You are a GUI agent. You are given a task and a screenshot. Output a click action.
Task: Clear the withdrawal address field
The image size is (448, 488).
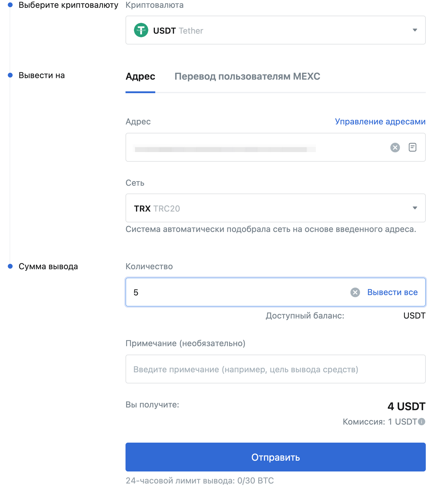(x=395, y=148)
